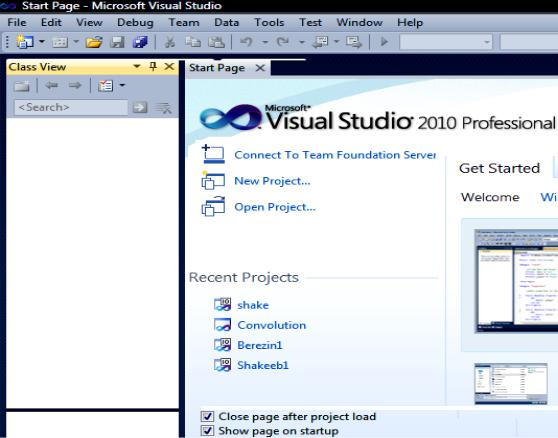
Task: Click the New Project toolbar icon
Action: point(25,42)
